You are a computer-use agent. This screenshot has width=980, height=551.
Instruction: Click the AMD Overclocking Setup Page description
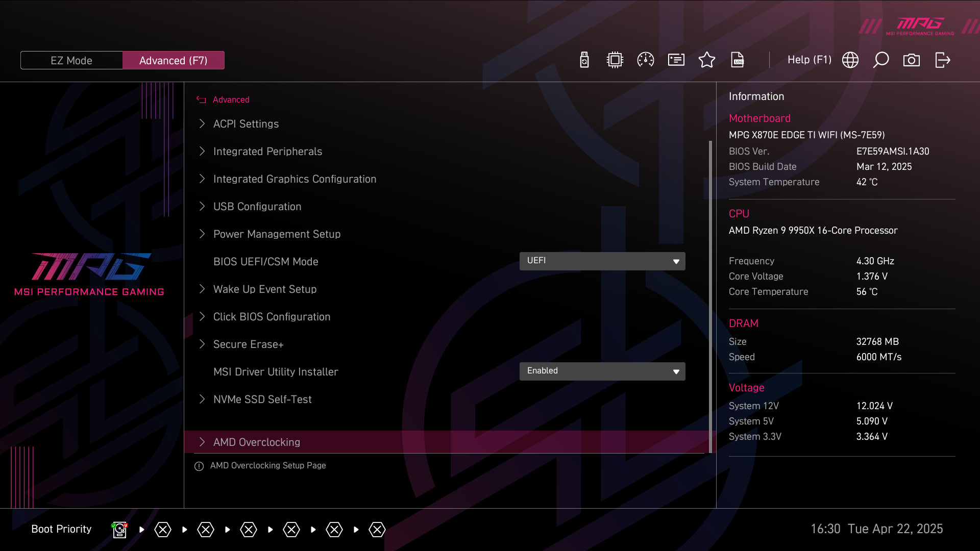[268, 466]
